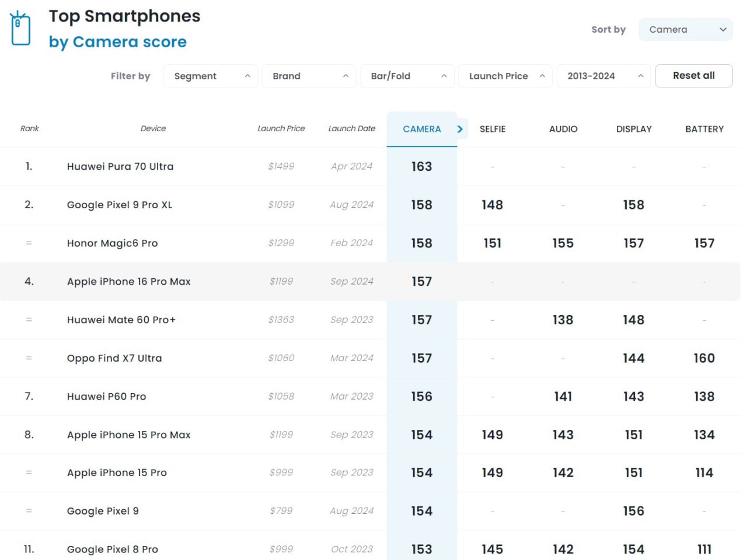
Task: Click the "by Camera score" subtitle
Action: (x=118, y=42)
